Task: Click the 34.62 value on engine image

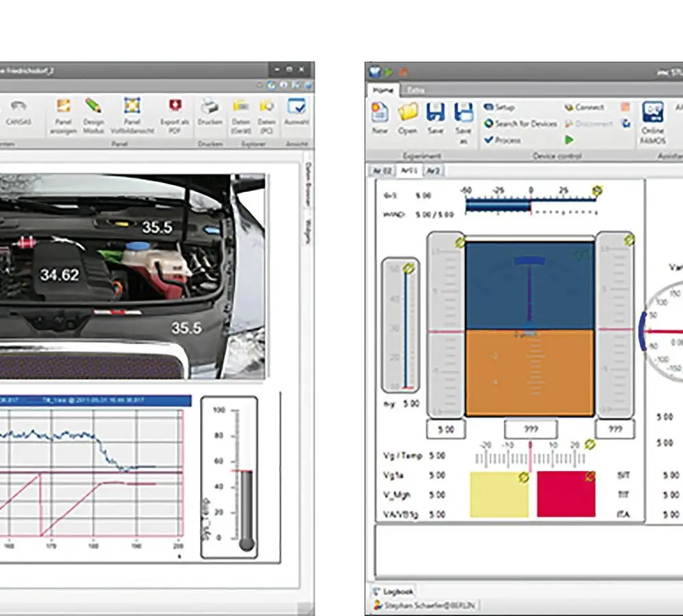Action: pyautogui.click(x=59, y=275)
